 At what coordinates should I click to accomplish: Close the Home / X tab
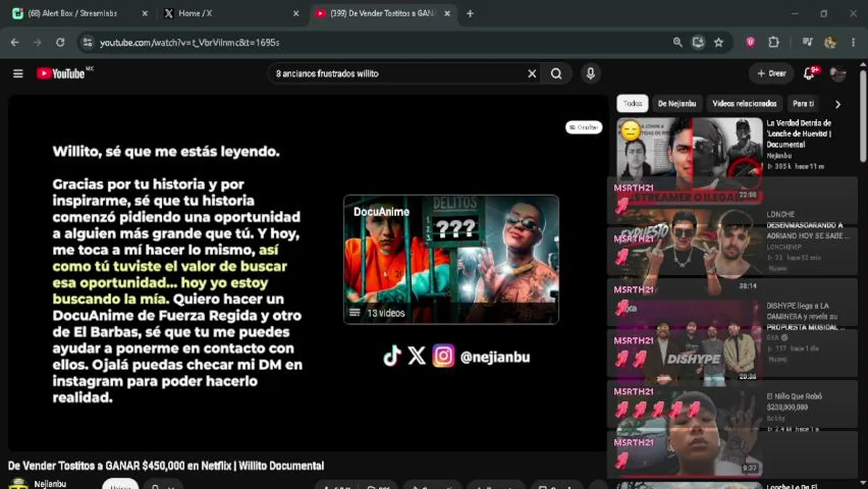click(295, 14)
